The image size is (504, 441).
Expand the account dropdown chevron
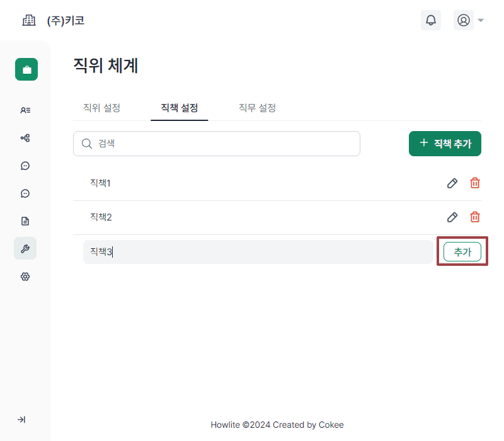[x=480, y=20]
